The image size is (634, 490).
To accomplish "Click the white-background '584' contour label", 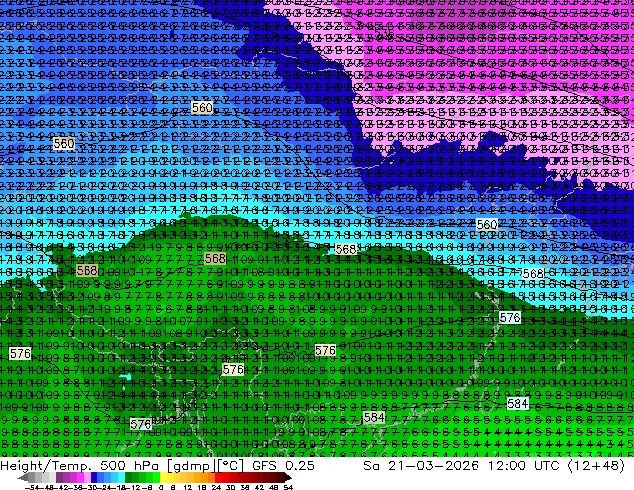I will pyautogui.click(x=518, y=403).
